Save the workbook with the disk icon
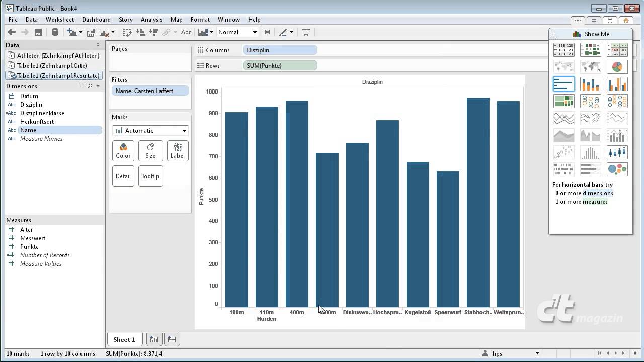 pyautogui.click(x=38, y=32)
